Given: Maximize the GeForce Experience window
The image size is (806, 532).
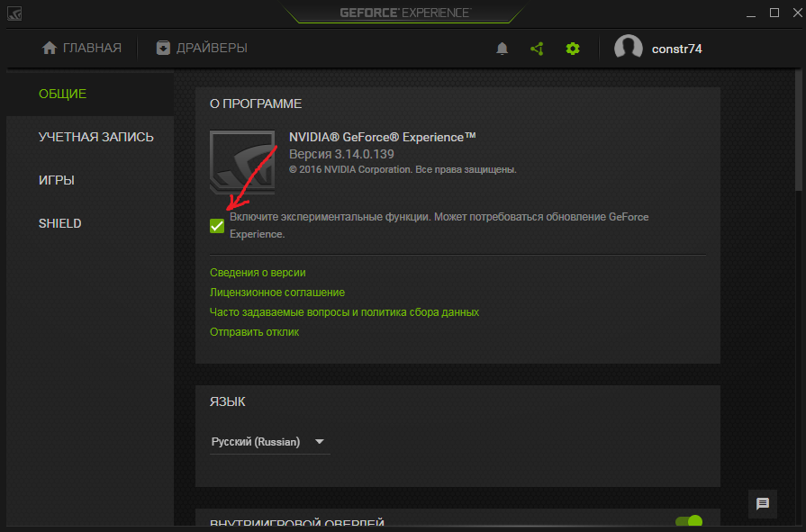Looking at the screenshot, I should [x=774, y=13].
